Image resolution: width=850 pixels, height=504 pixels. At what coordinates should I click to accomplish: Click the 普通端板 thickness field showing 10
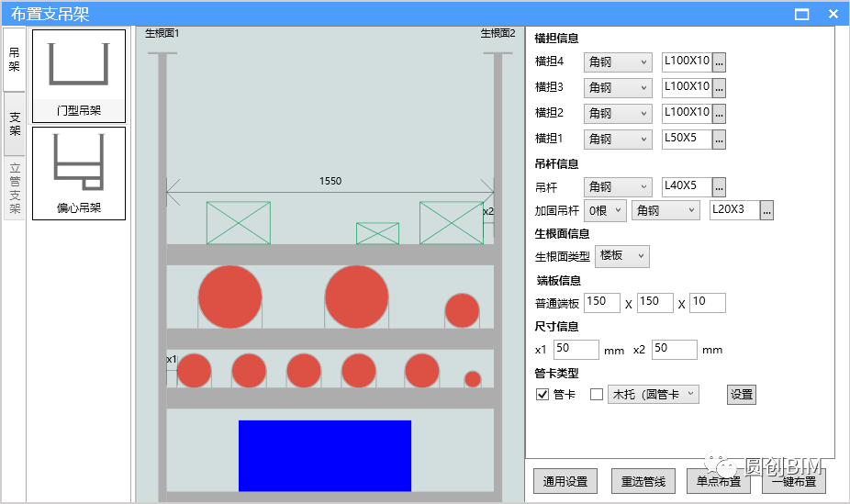708,302
